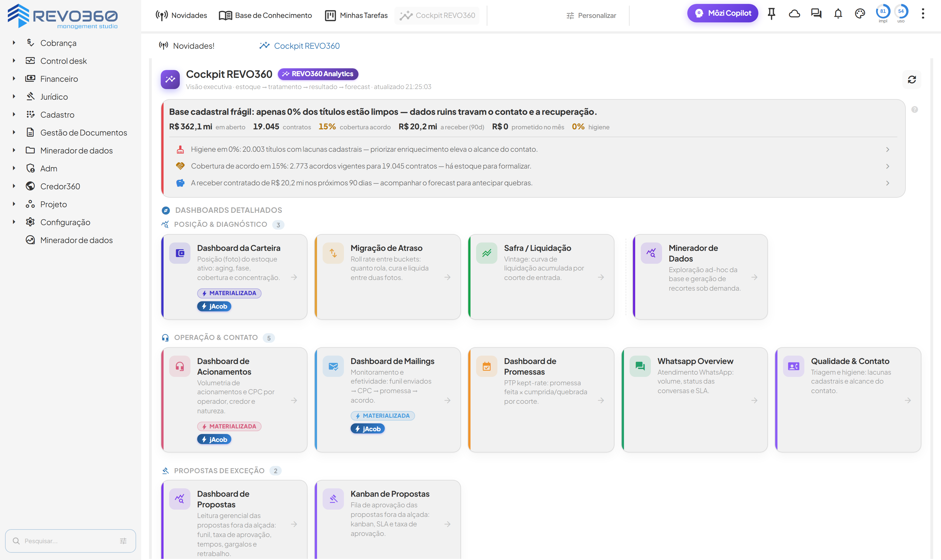Click the Qualidade & Contato card icon
The height and width of the screenshot is (560, 941).
pyautogui.click(x=794, y=366)
